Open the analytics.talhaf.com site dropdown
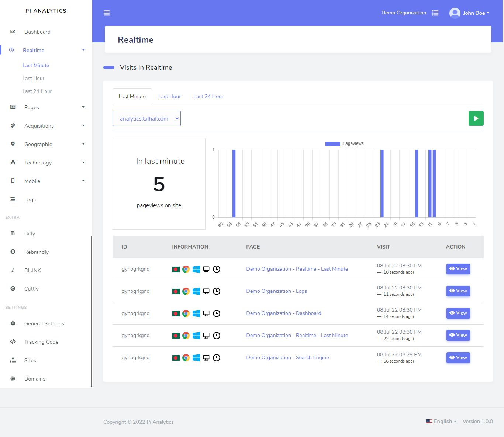This screenshot has width=504, height=437. coord(146,118)
